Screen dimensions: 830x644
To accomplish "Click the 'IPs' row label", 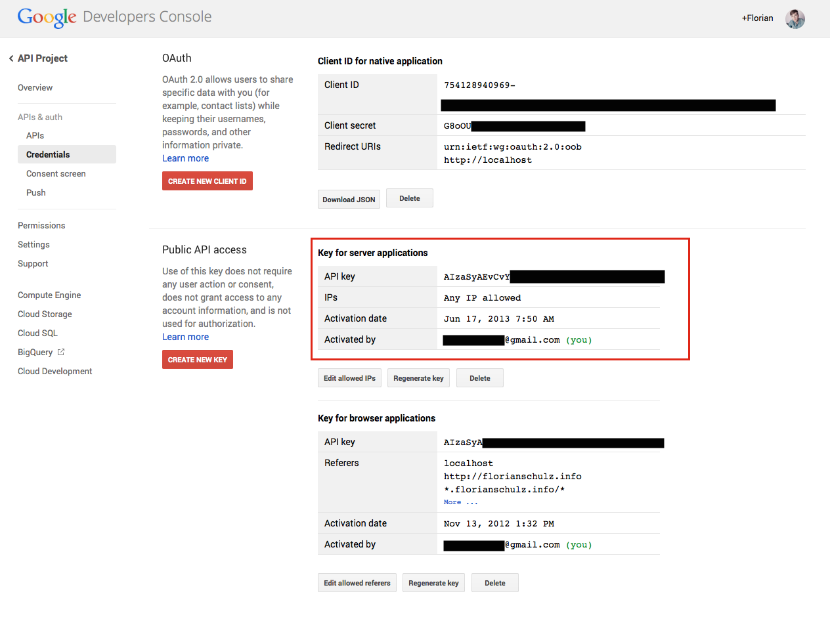I will tap(331, 297).
